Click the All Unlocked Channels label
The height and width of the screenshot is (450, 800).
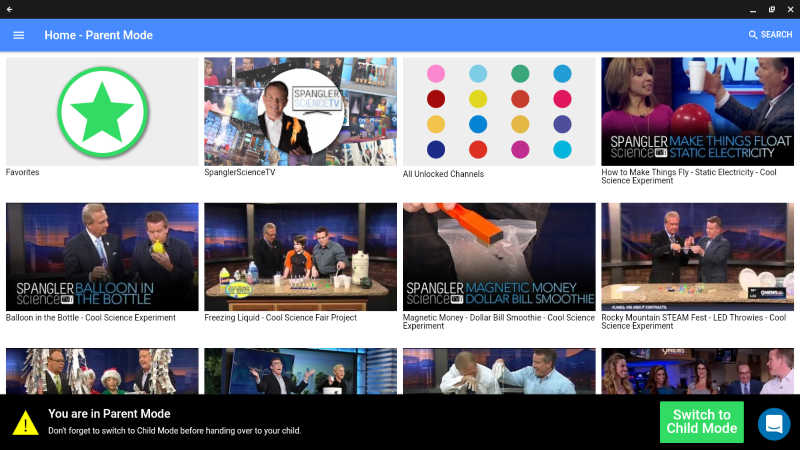[443, 174]
